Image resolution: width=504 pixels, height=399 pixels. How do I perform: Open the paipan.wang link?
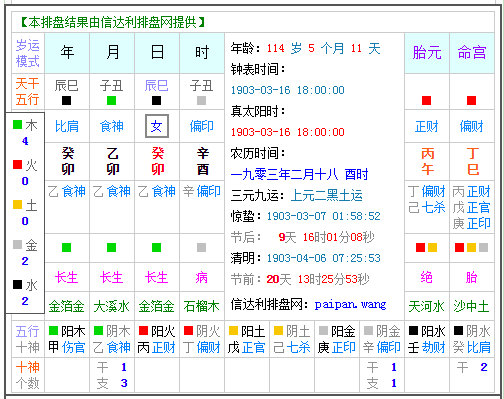(350, 304)
